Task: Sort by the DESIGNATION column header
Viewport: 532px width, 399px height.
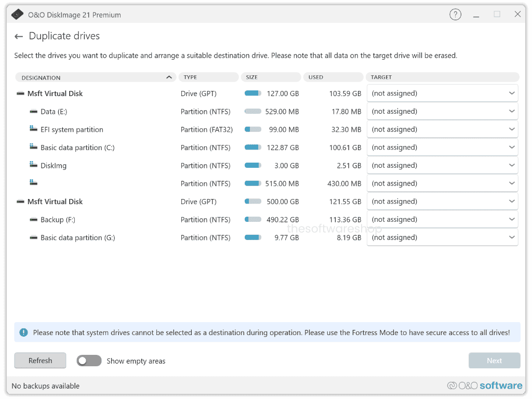Action: [96, 77]
